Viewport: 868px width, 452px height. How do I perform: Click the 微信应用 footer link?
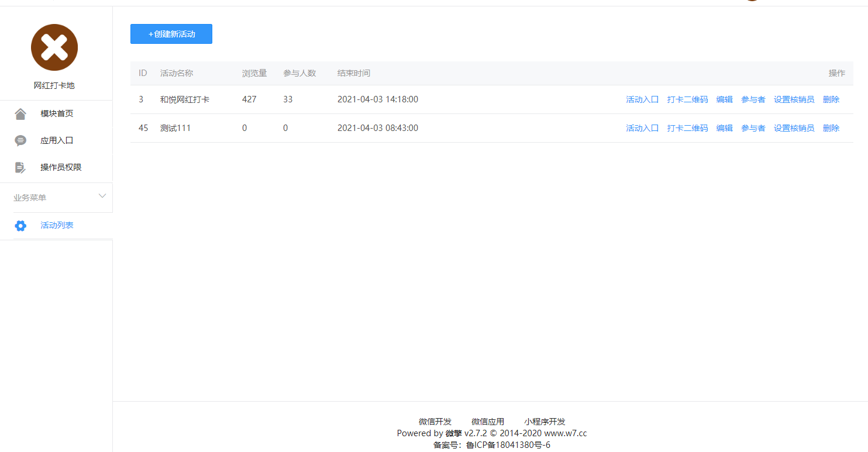[x=488, y=422]
